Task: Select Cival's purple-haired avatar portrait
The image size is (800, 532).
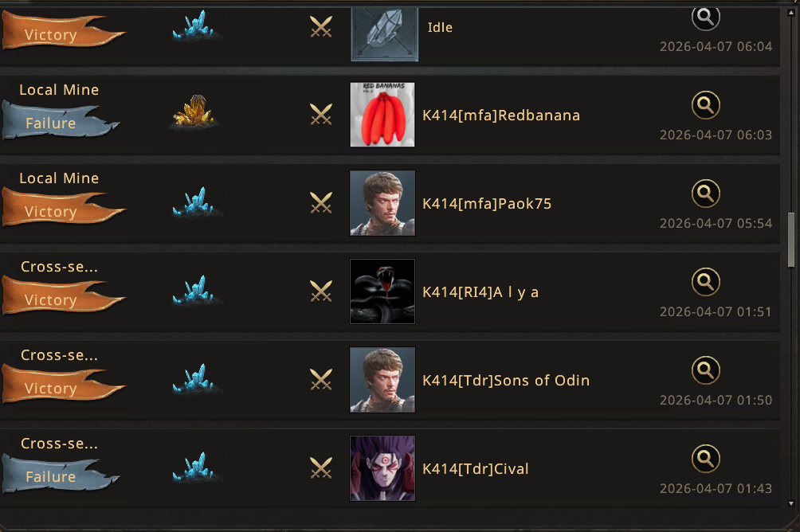Action: tap(382, 468)
